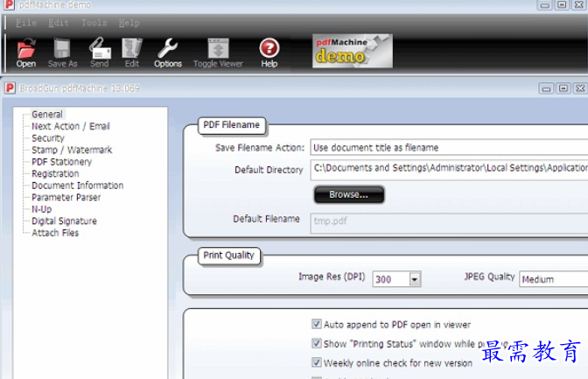
Task: Click the Default Filename tmp.pdf field
Action: (449, 223)
